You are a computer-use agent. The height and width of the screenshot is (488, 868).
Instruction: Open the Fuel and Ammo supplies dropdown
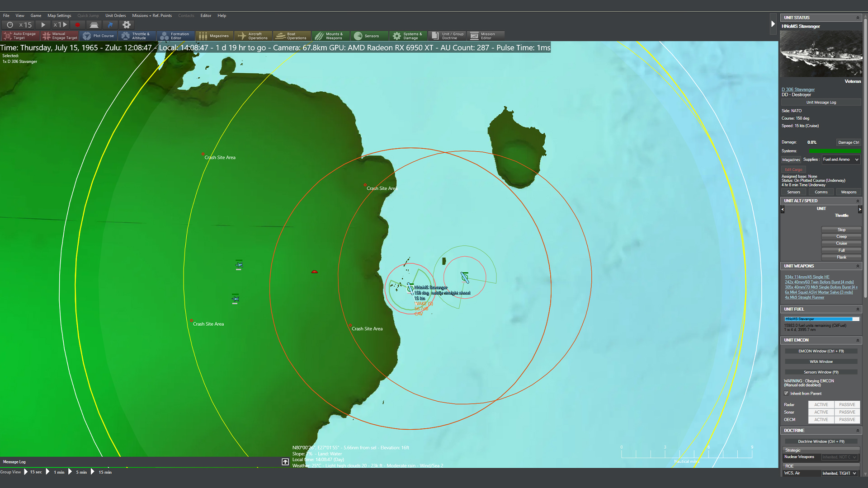840,160
